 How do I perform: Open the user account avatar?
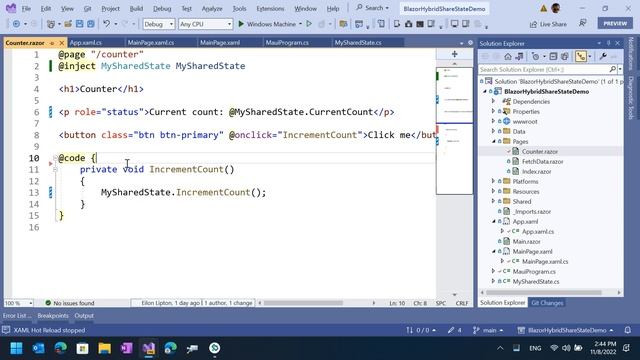point(556,8)
